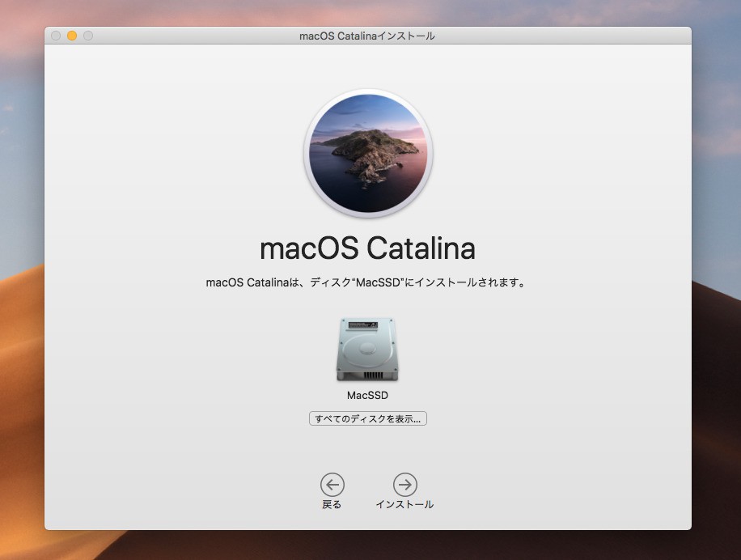Select the MacSSD hard drive icon
This screenshot has height=560, width=741.
click(367, 350)
